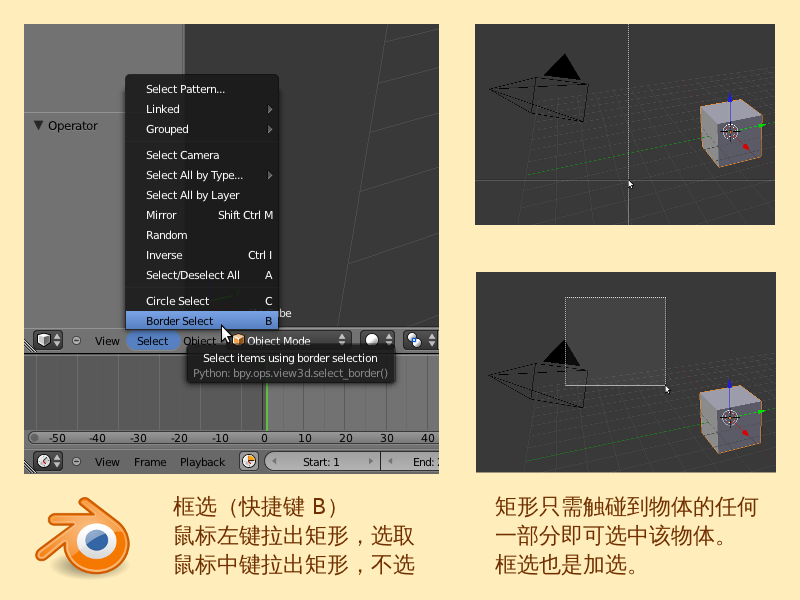The width and height of the screenshot is (800, 600).
Task: Open the 3D View's View menu
Action: tap(107, 341)
